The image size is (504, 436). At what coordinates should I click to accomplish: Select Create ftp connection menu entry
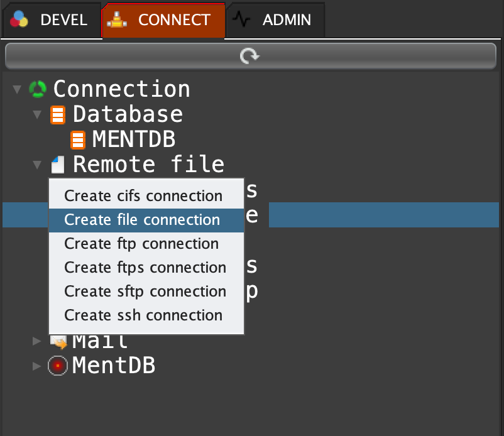coord(141,244)
